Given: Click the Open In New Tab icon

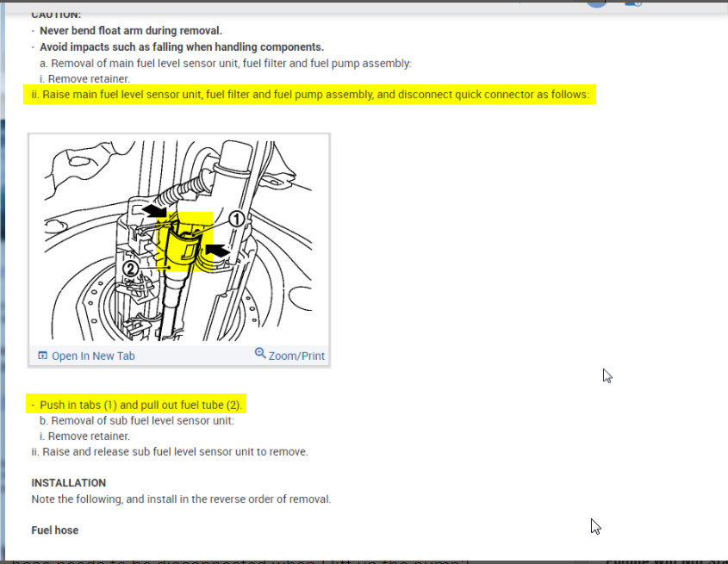Looking at the screenshot, I should 42,356.
